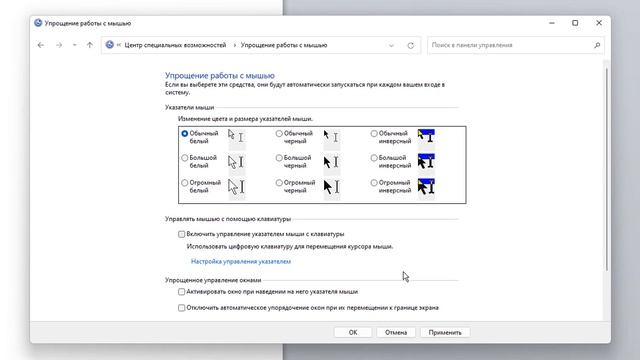Click the magnifier search icon

(x=597, y=45)
